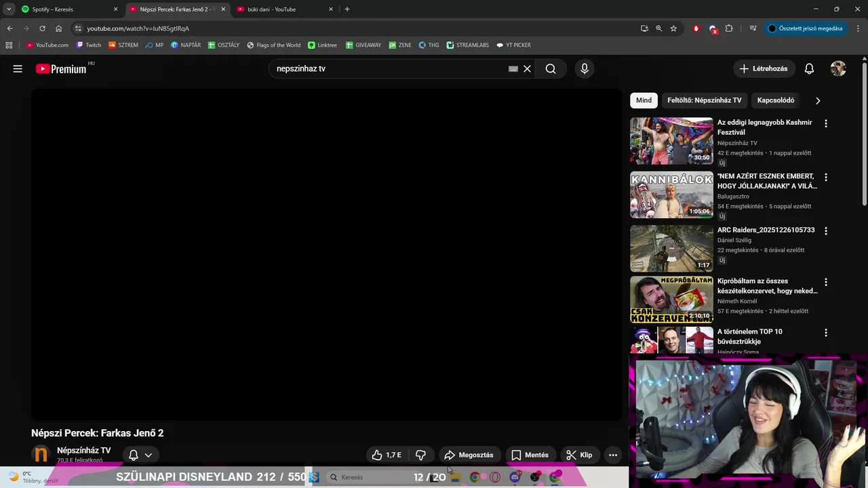Open a new browser tab
The height and width of the screenshot is (488, 868).
347,9
